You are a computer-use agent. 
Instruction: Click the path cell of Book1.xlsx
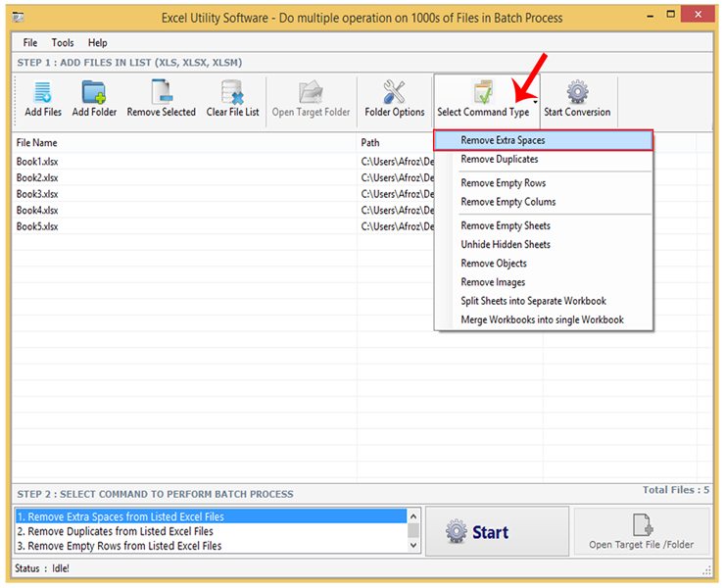(x=397, y=162)
